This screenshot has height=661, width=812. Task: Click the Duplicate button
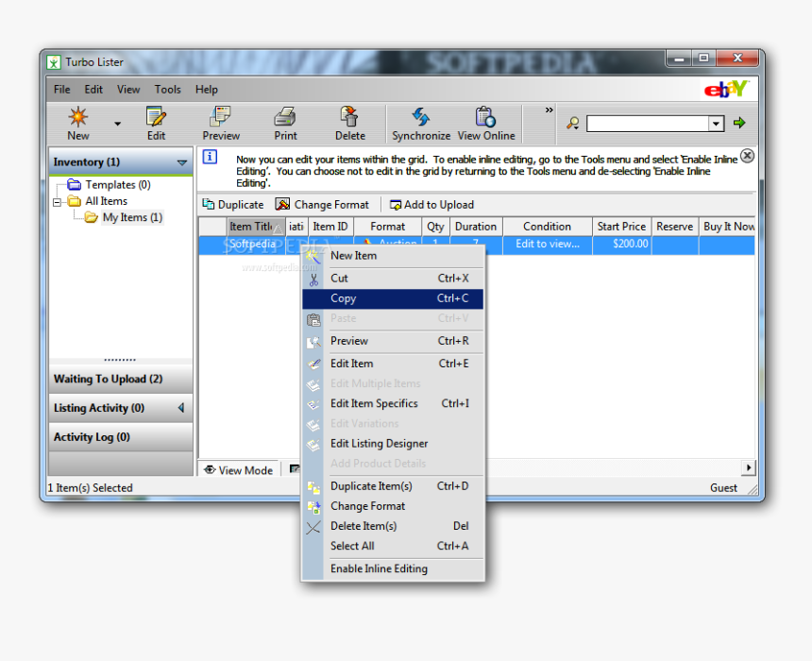click(233, 205)
